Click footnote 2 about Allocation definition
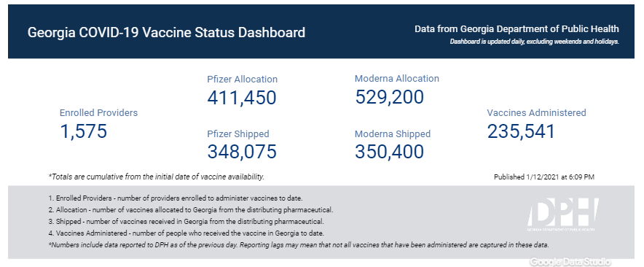Viewport: 644px width, 267px height. (191, 210)
